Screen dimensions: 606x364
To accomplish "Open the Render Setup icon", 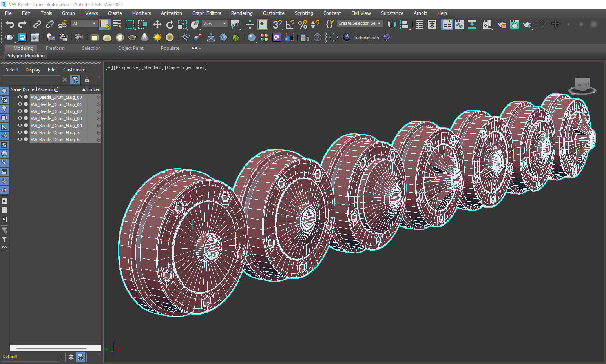I will 502,24.
